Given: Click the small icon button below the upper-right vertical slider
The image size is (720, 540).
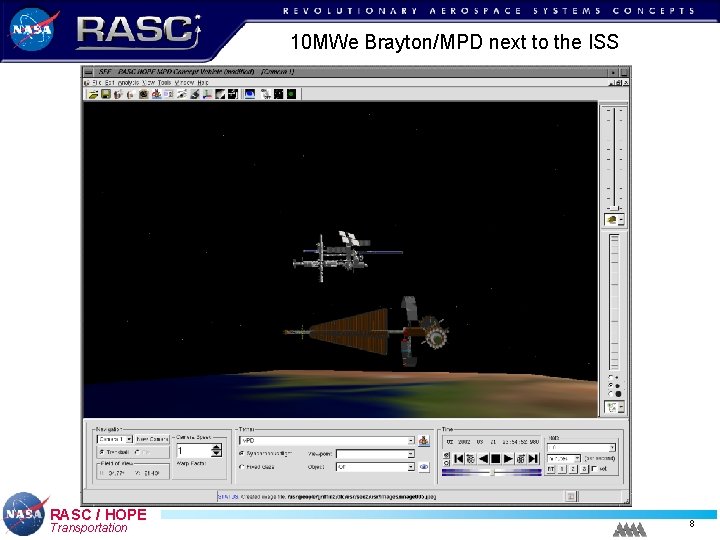Looking at the screenshot, I should (x=614, y=220).
